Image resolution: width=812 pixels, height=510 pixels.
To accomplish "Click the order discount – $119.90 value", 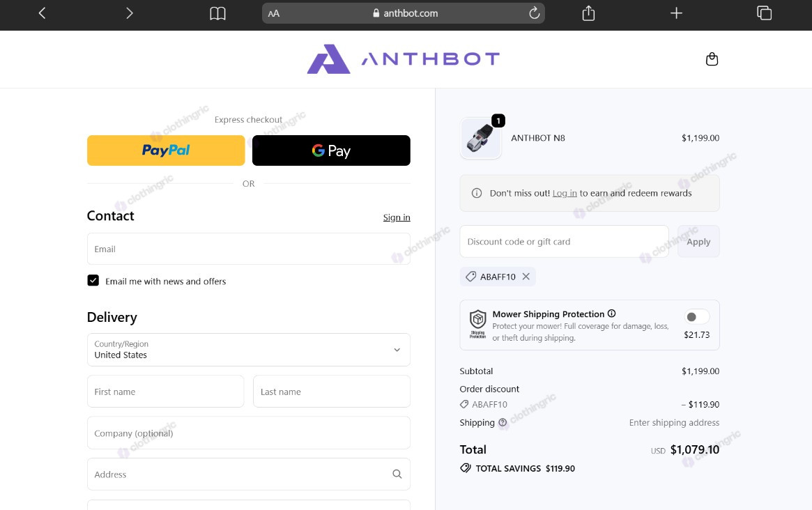I will pos(700,404).
